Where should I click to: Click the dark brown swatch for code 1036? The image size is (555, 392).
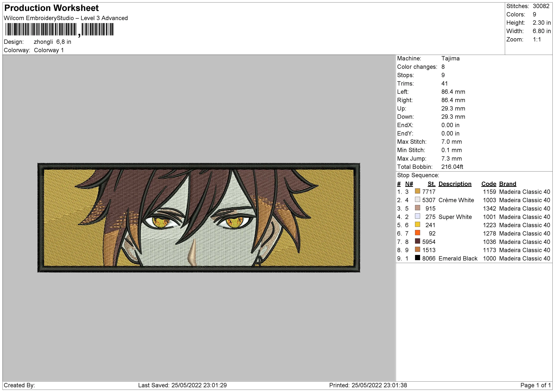417,241
